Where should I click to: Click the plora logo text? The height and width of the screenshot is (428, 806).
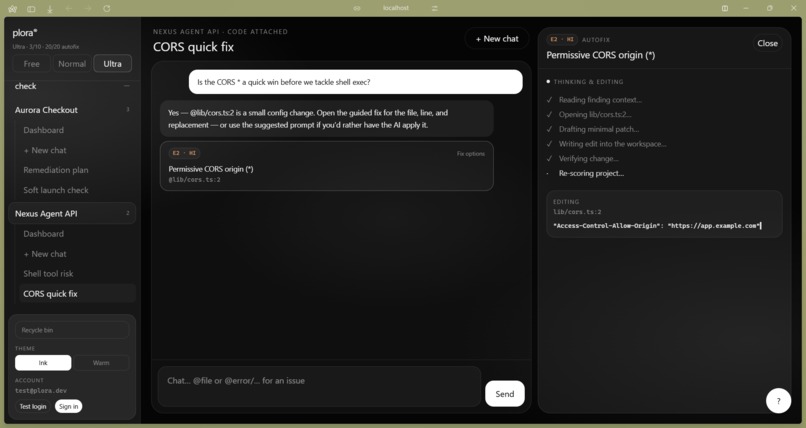click(25, 33)
